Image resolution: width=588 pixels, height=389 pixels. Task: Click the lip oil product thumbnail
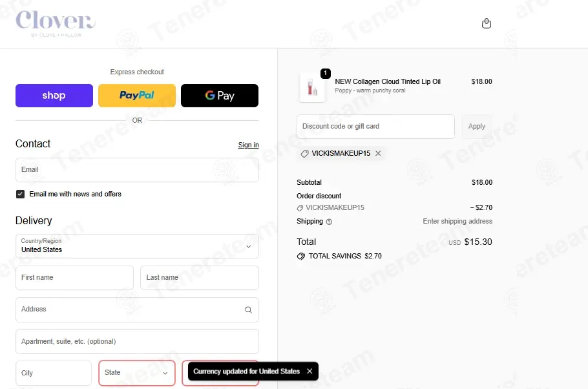(x=312, y=87)
